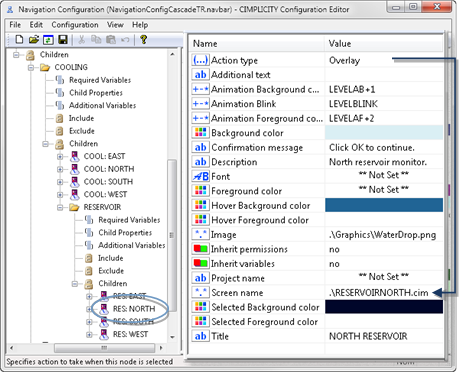The height and width of the screenshot is (373, 459).
Task: Click tree scrollbar down arrow
Action: click(x=172, y=337)
